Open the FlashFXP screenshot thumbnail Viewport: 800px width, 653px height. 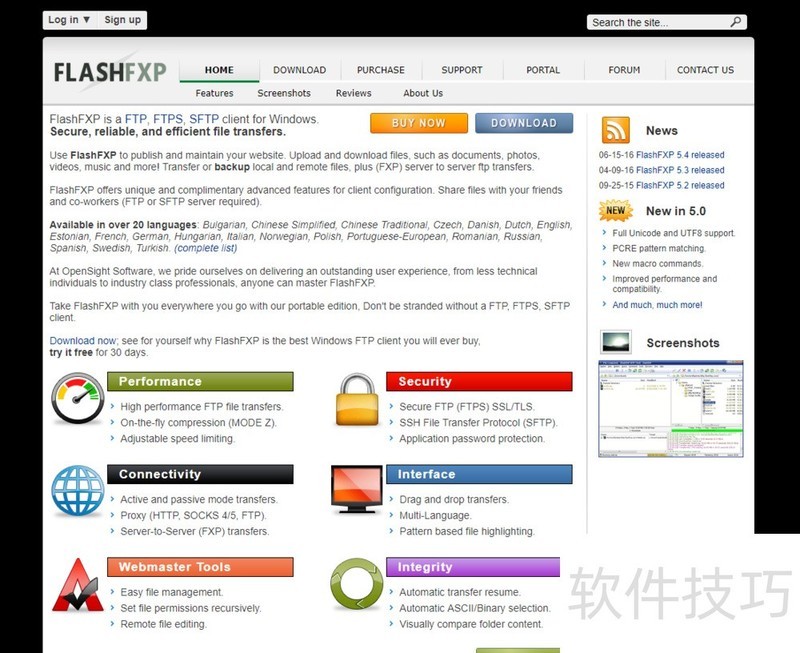671,408
